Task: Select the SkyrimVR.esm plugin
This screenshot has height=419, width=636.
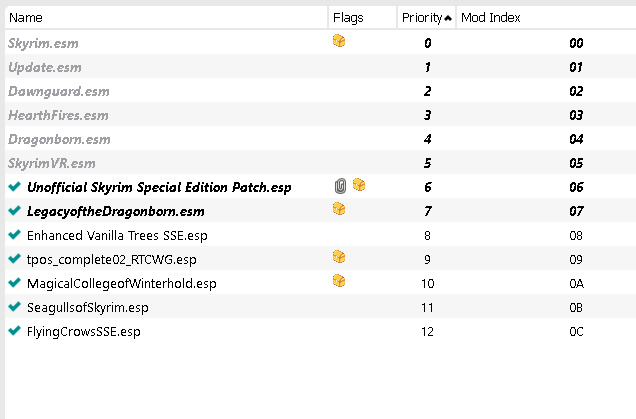Action: pos(52,163)
